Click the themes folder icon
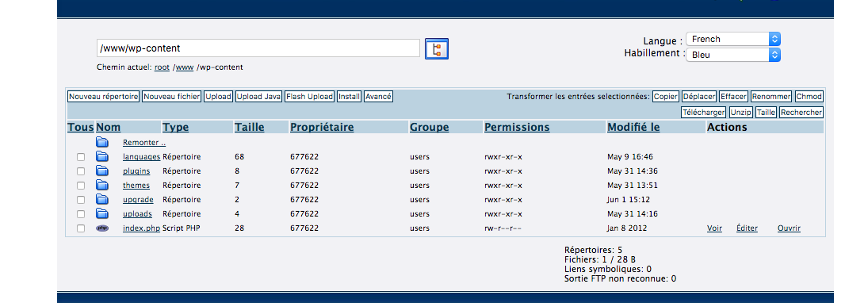 point(102,185)
